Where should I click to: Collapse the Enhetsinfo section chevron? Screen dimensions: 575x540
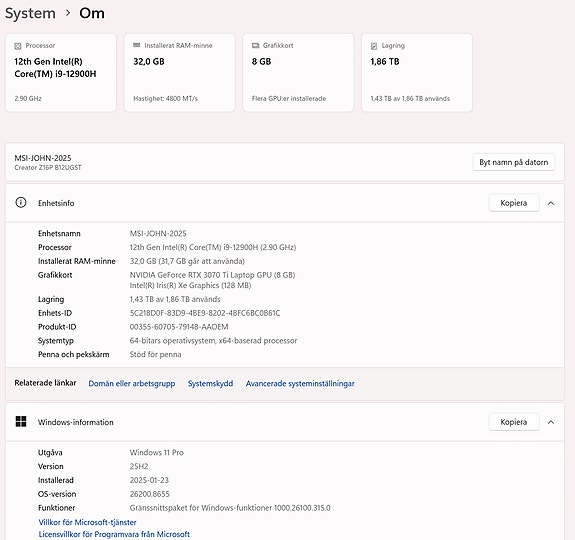coord(551,203)
